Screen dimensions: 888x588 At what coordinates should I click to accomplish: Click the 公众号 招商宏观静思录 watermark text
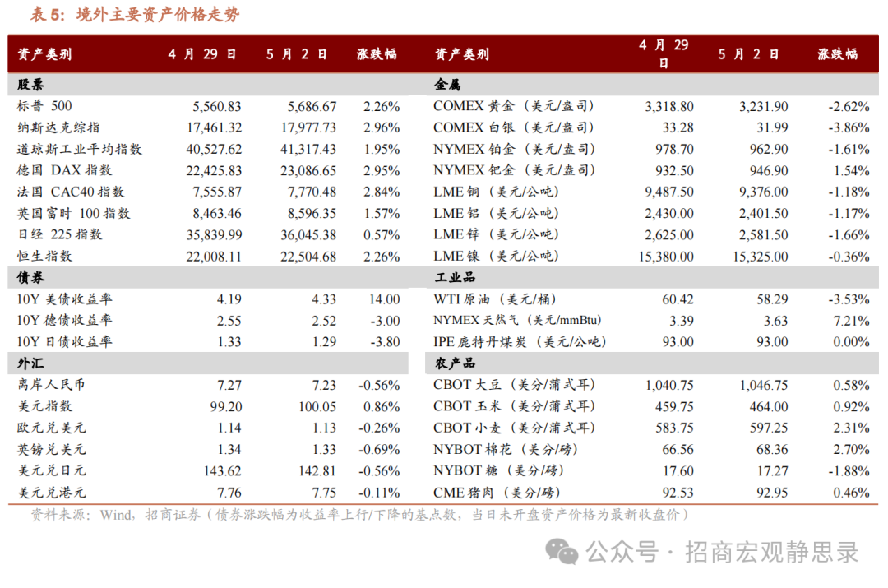pyautogui.click(x=722, y=552)
